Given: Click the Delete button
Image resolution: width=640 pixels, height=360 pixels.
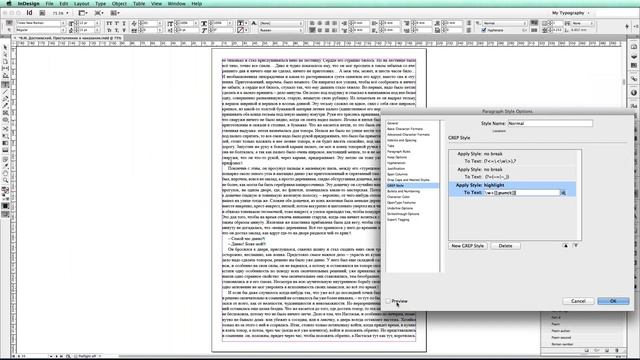Looking at the screenshot, I should coord(505,246).
